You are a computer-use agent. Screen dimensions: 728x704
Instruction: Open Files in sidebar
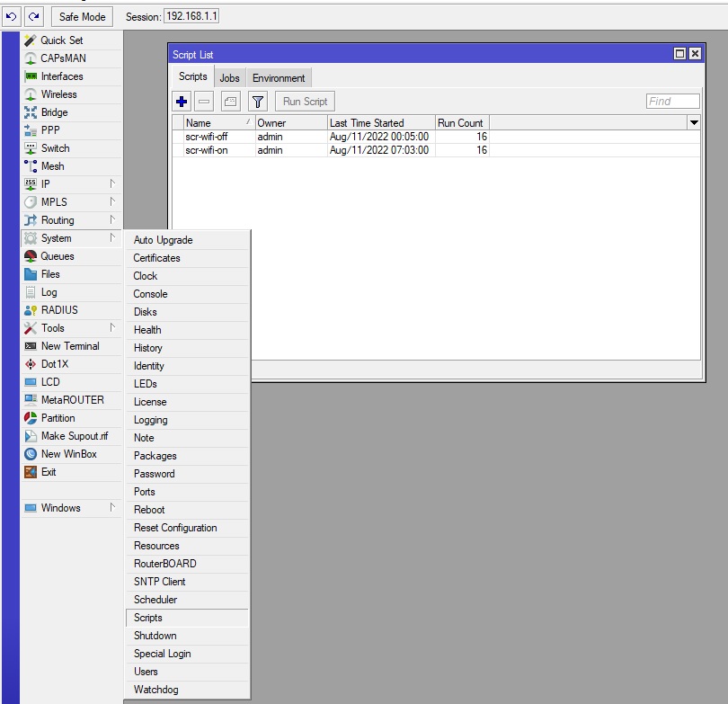tap(72, 274)
